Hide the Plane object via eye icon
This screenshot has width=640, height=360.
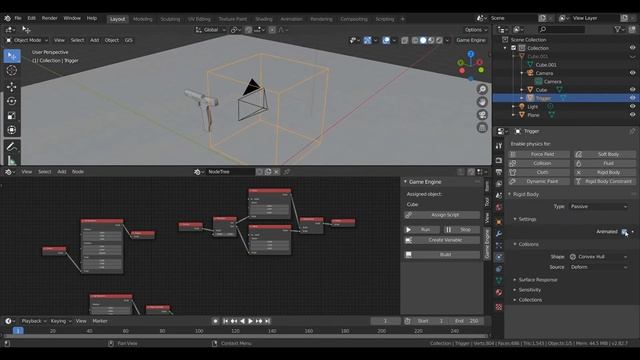tap(632, 115)
